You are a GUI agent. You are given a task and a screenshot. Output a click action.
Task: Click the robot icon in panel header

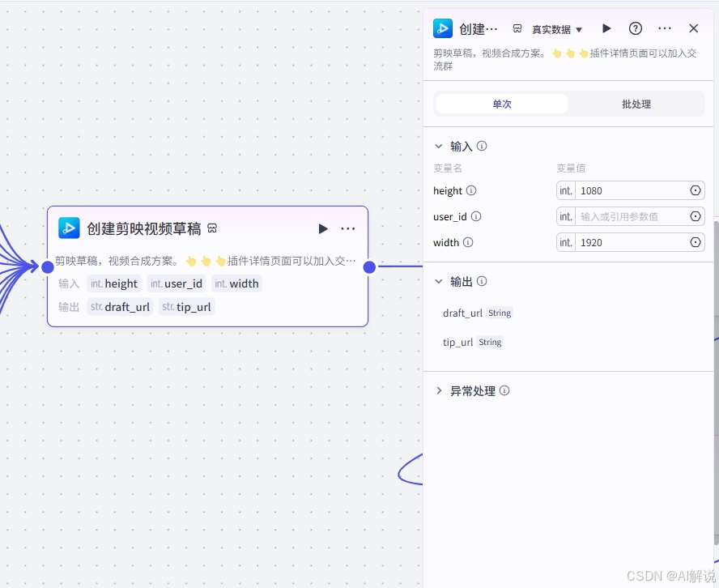[517, 29]
